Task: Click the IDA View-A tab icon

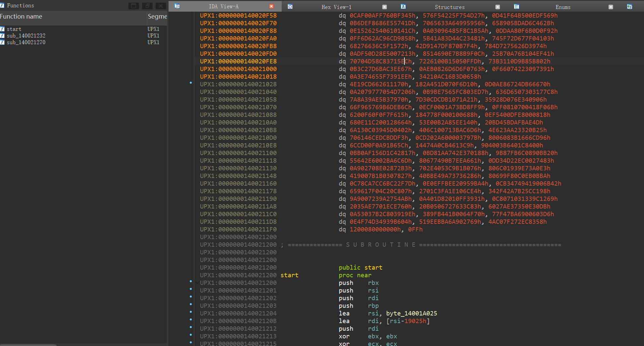Action: [x=177, y=6]
